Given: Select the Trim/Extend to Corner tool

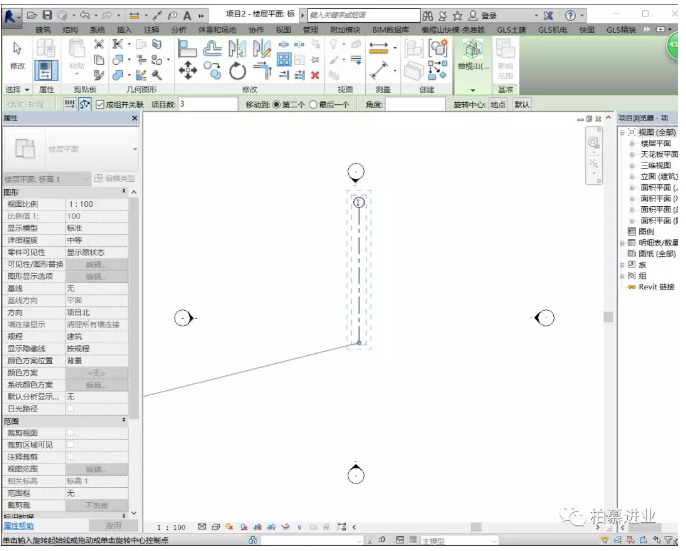Looking at the screenshot, I should pyautogui.click(x=262, y=70).
